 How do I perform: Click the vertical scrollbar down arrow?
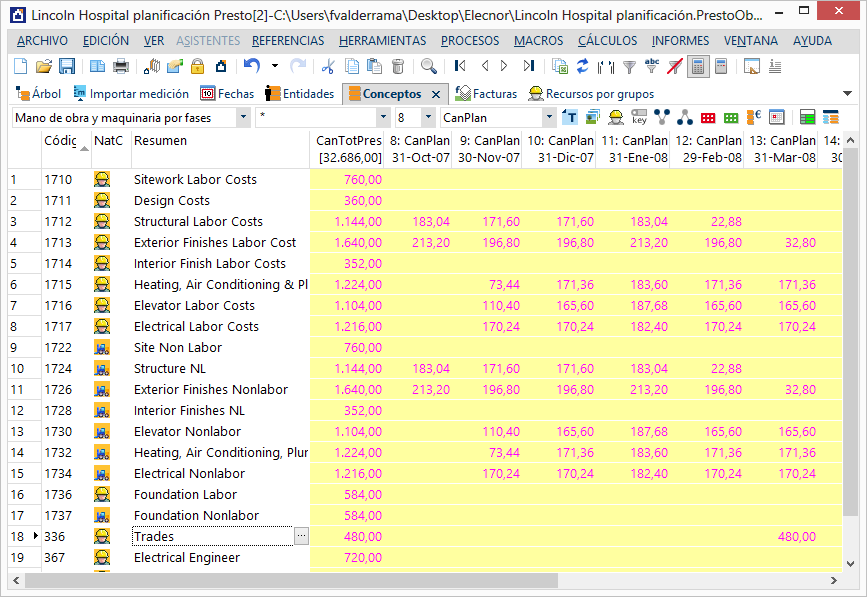[x=850, y=564]
